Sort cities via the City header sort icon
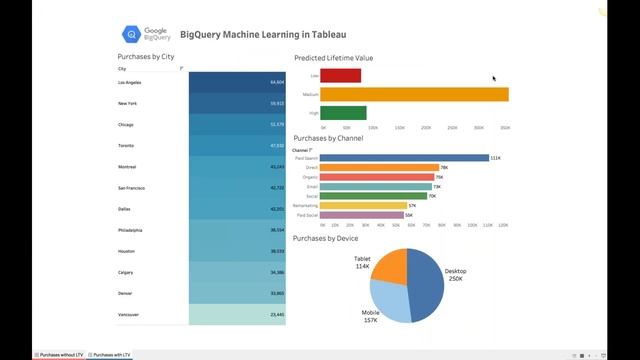640x360 pixels. pyautogui.click(x=181, y=69)
